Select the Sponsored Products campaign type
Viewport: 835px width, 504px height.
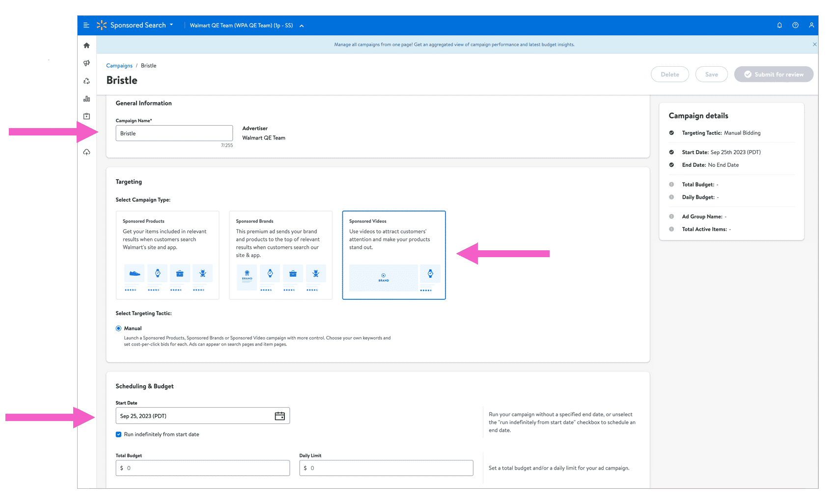167,255
